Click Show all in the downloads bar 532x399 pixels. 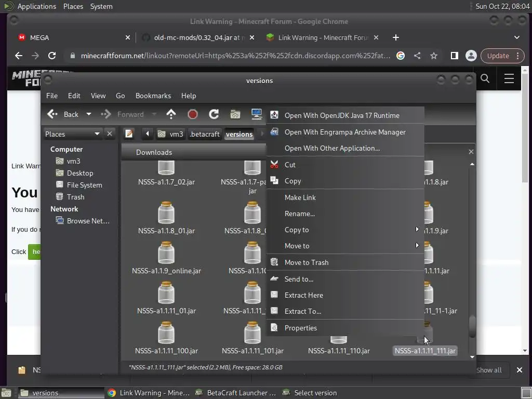pyautogui.click(x=488, y=370)
